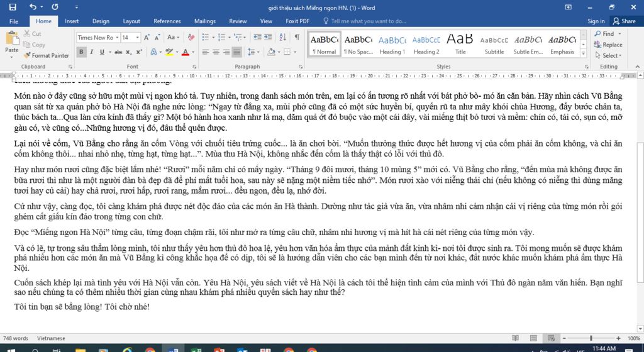Open the Paste options dropdown arrow
Image resolution: width=644 pixels, height=352 pixels.
coord(11,57)
